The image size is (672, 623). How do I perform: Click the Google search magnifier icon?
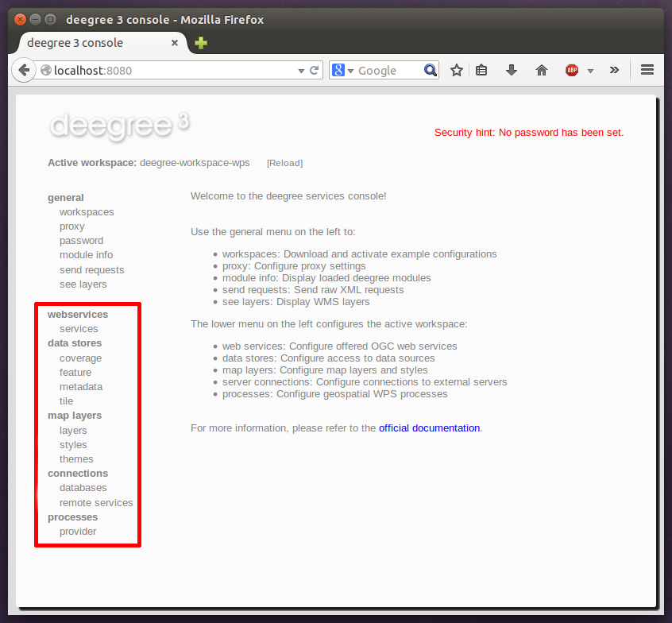coord(431,70)
